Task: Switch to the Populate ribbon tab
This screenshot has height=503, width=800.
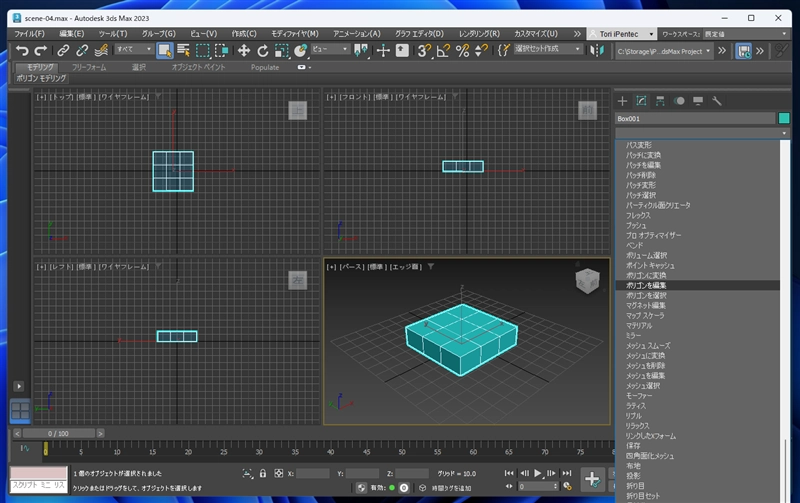Action: 265,67
